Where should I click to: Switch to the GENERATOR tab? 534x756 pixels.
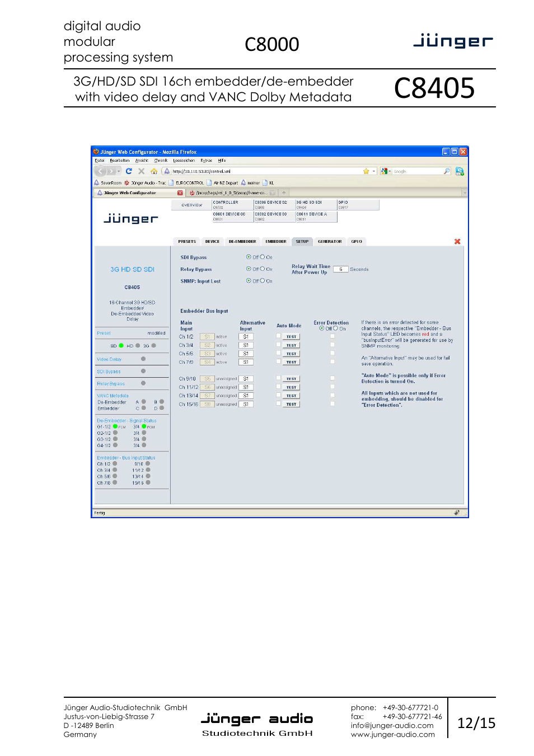point(330,241)
